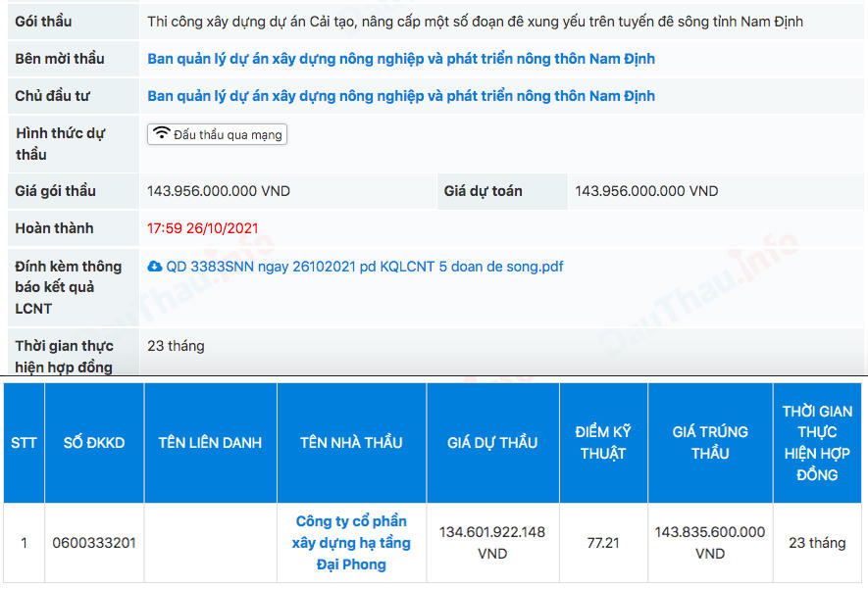Viewport: 868px width, 589px height.
Task: Click the Bên mời thầu label
Action: click(60, 59)
